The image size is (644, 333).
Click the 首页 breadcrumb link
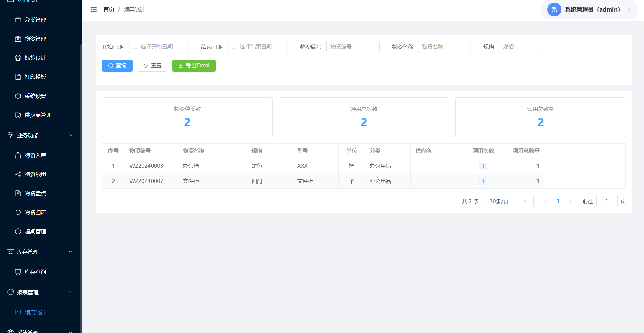click(109, 10)
